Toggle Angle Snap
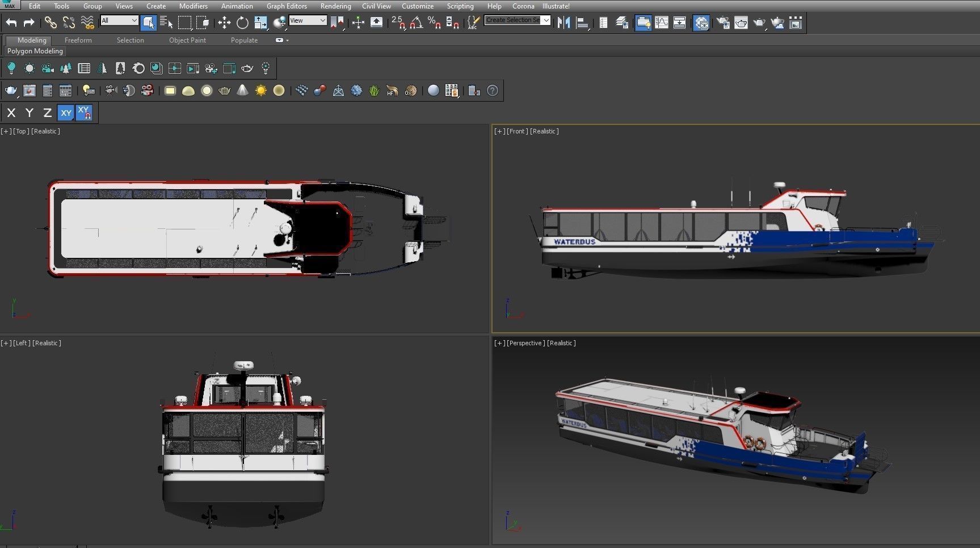The image size is (980, 548). 417,23
